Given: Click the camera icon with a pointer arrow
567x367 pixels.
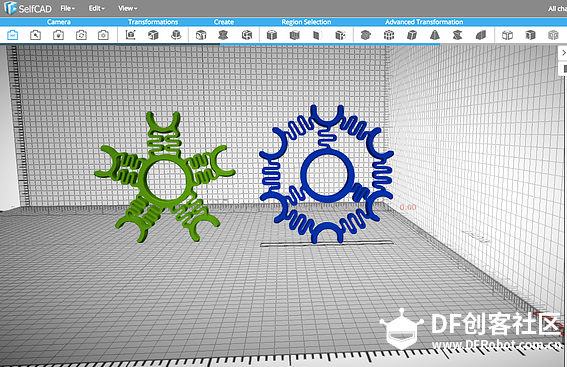Looking at the screenshot, I should coord(35,35).
